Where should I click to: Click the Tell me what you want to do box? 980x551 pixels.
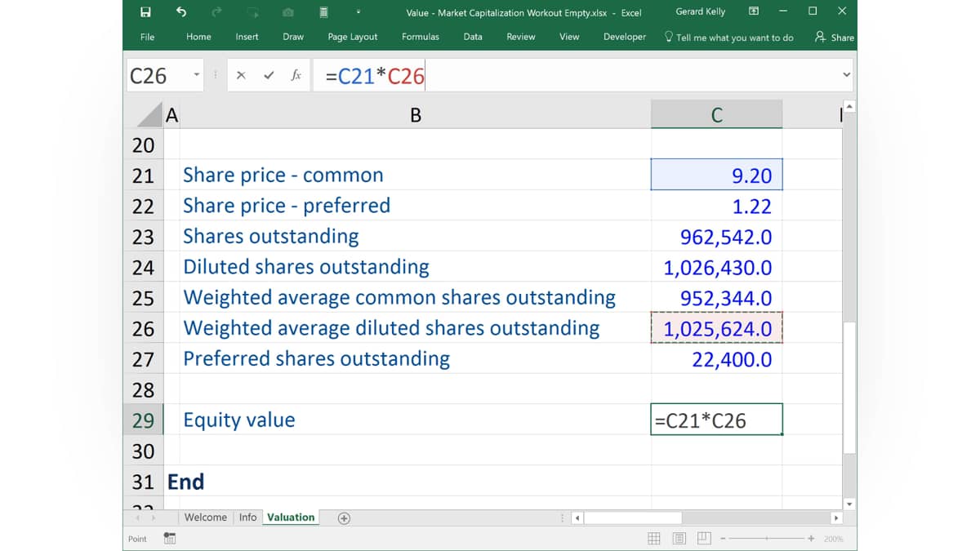pyautogui.click(x=729, y=38)
